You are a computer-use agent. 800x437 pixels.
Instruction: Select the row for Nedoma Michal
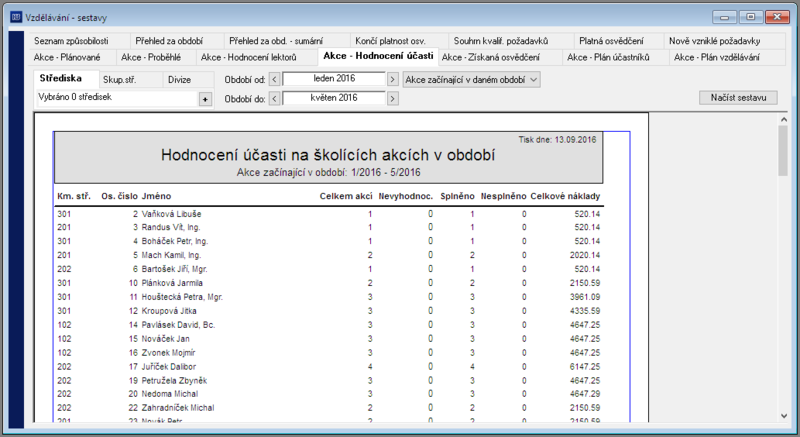(x=329, y=394)
